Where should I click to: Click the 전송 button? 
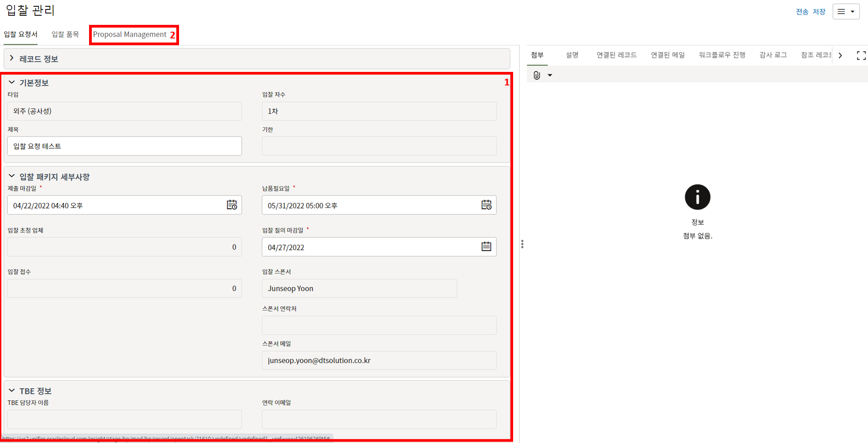(x=802, y=12)
